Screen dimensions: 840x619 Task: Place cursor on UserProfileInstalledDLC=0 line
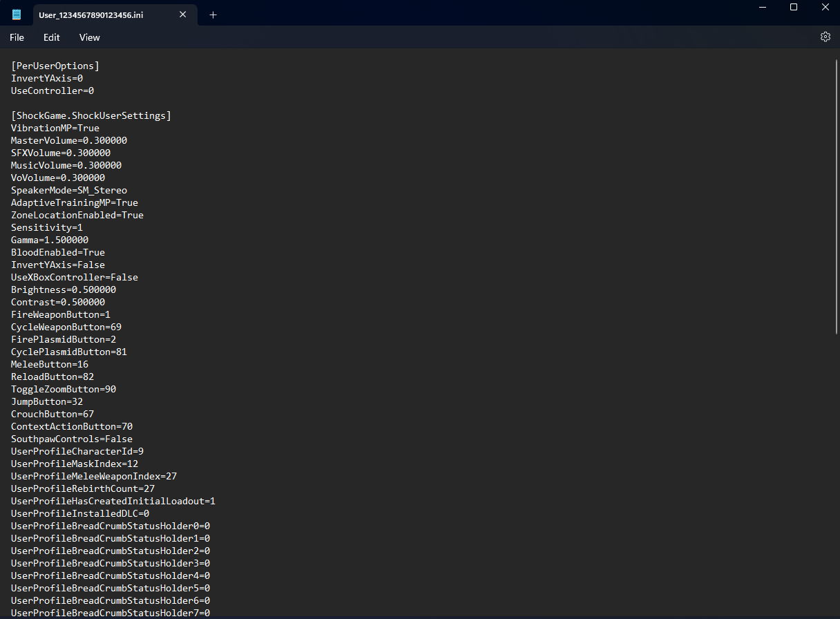click(x=79, y=513)
